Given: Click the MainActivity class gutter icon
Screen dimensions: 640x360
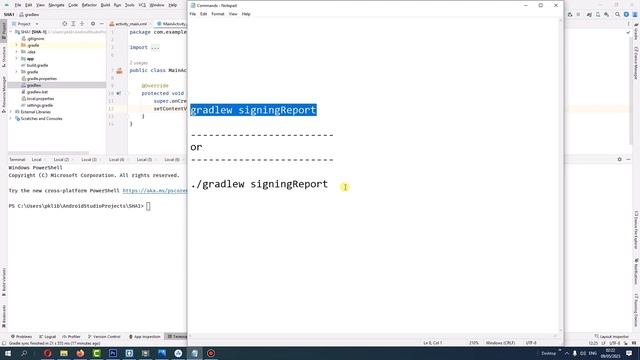Looking at the screenshot, I should click(119, 71).
